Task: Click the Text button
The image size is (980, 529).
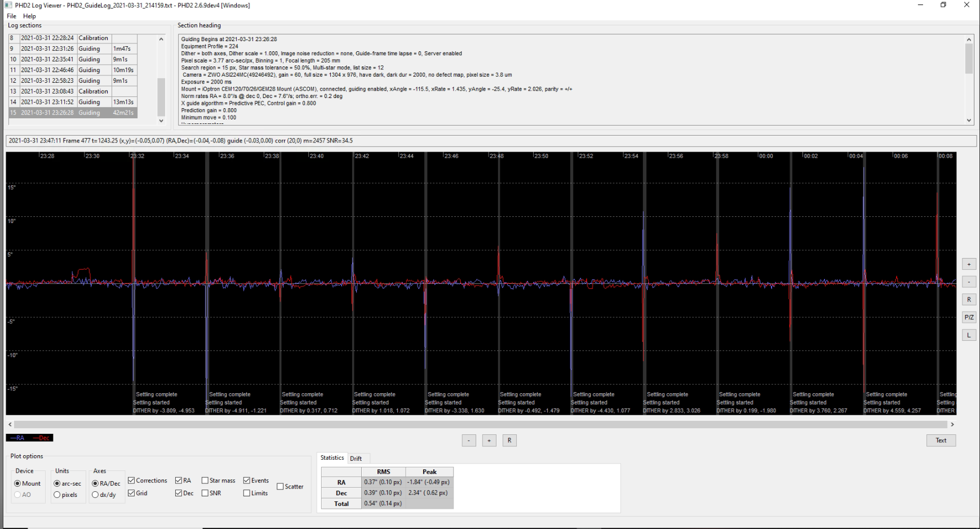Action: coord(941,441)
